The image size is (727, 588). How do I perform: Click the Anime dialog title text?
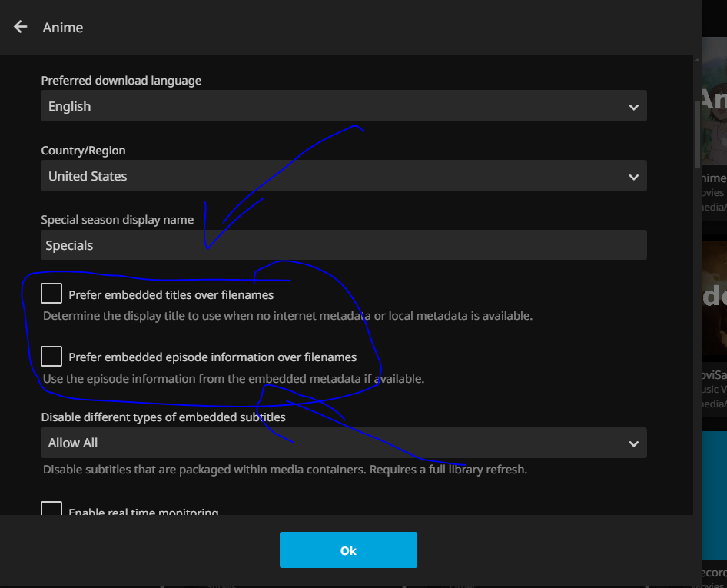pyautogui.click(x=63, y=28)
